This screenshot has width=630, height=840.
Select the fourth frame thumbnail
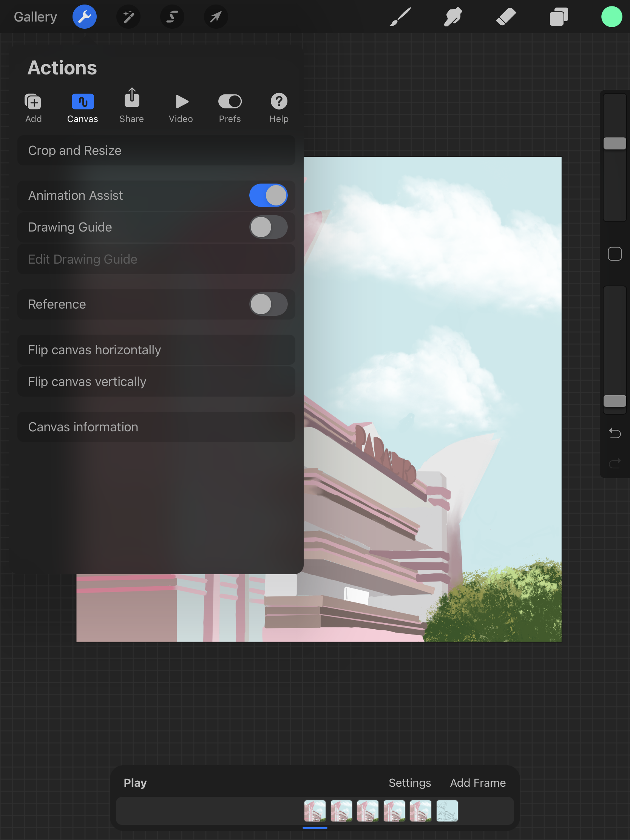pyautogui.click(x=394, y=811)
